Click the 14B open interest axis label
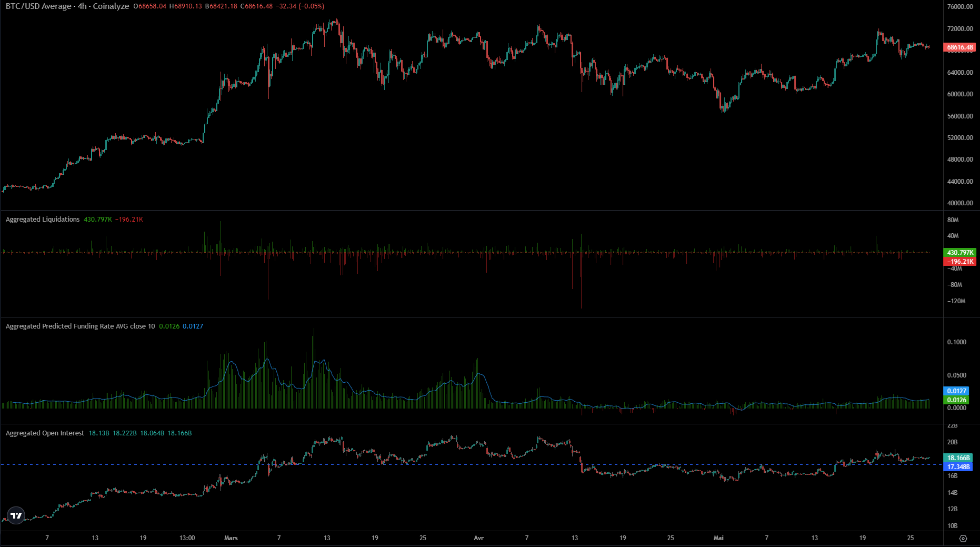 pos(952,493)
